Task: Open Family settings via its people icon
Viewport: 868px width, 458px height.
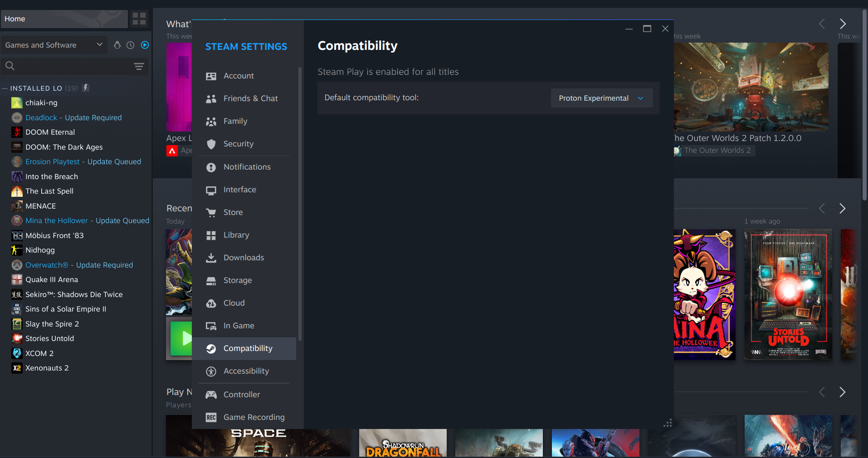Action: point(211,122)
